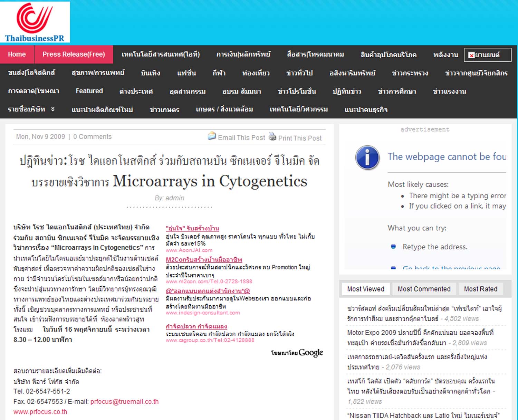
Task: Open ข่าวโปรโมชั่น category
Action: [x=297, y=92]
